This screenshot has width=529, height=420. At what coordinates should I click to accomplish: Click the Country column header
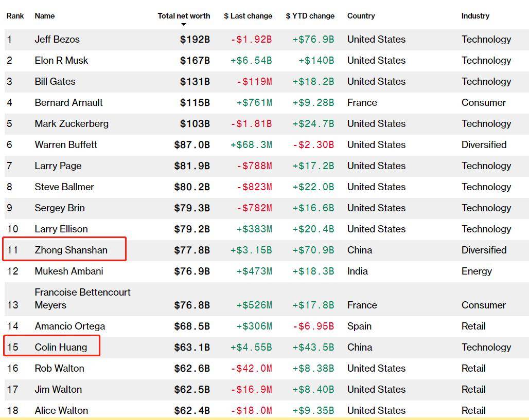tap(361, 16)
